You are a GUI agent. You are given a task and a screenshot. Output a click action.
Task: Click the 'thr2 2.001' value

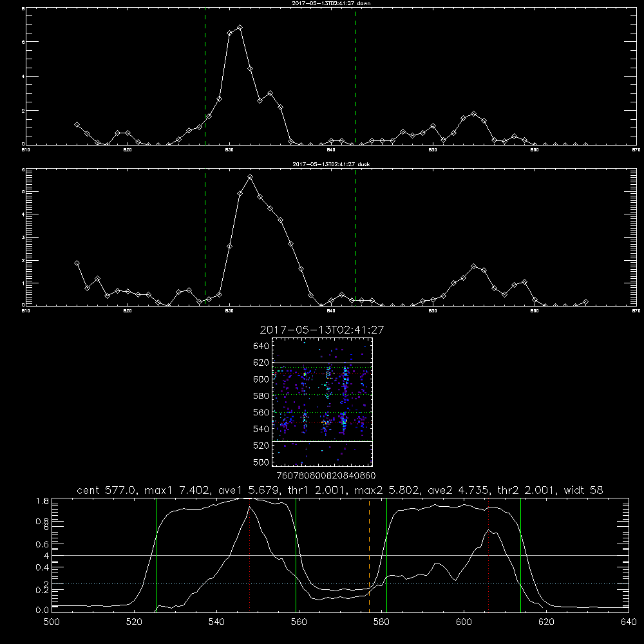526,490
